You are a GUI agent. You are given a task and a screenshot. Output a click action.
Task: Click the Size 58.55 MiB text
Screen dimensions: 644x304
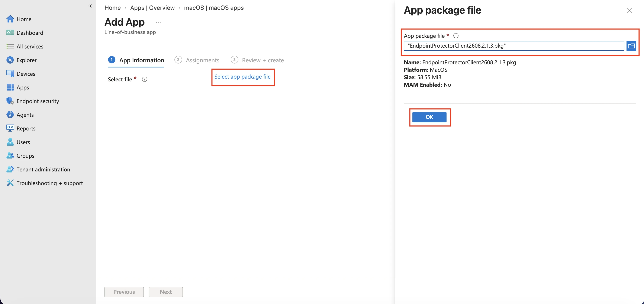422,77
